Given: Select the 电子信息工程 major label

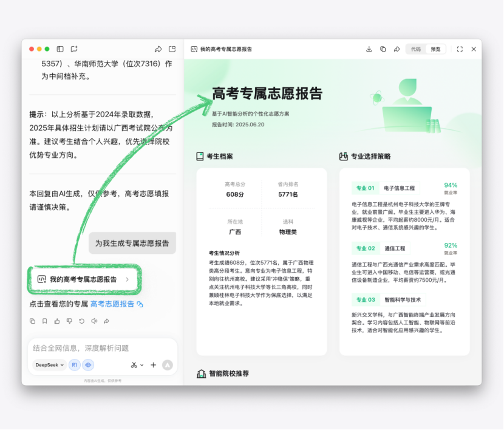Looking at the screenshot, I should coord(400,188).
